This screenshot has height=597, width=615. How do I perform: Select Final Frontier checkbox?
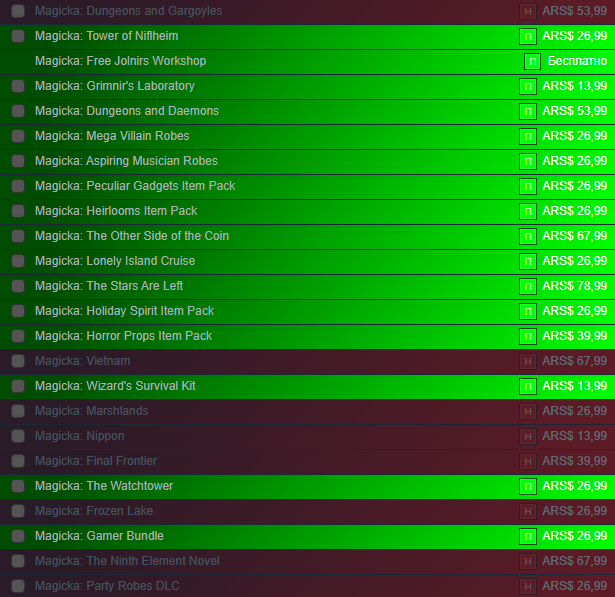[18, 461]
